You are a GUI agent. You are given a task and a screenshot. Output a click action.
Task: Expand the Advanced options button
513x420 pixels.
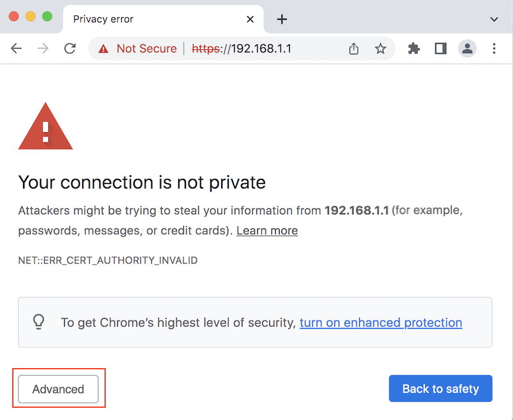58,389
